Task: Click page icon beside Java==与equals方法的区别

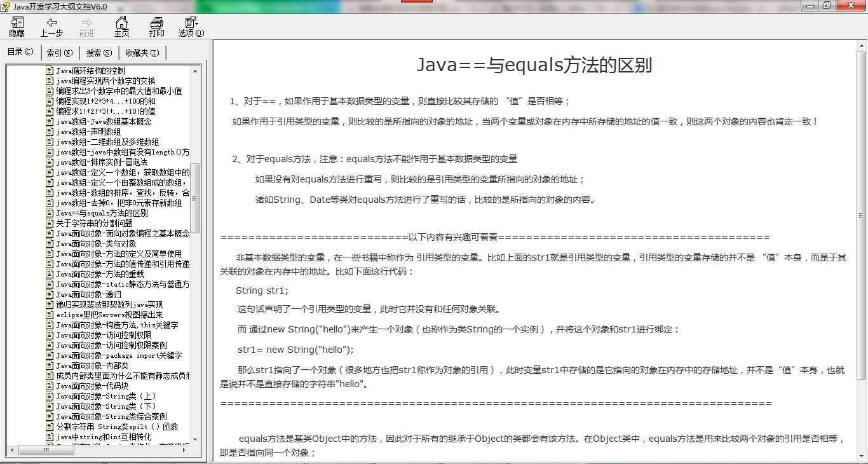Action: (x=50, y=213)
